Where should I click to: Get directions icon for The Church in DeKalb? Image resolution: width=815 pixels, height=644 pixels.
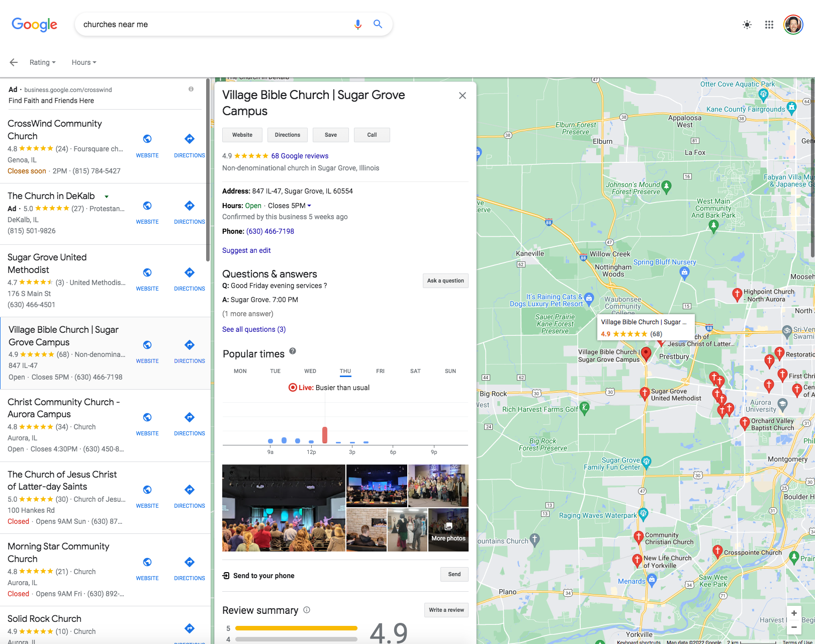190,205
